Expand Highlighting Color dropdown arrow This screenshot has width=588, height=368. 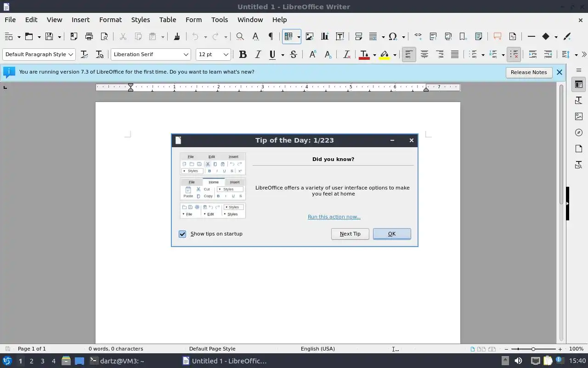(395, 55)
